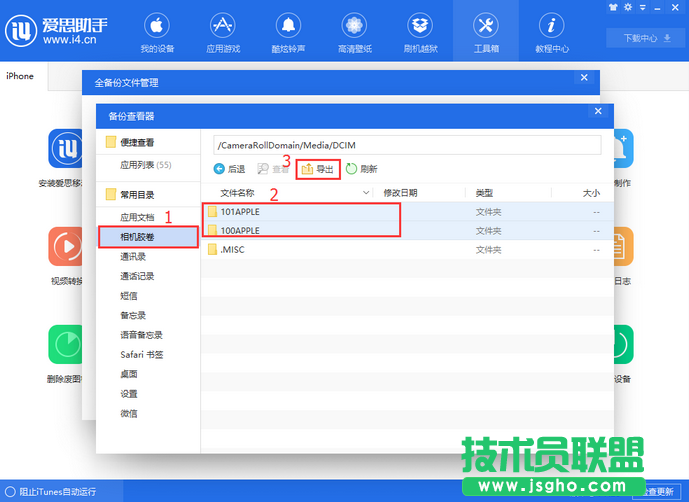
Task: Select the 101APPLE folder
Action: pos(407,212)
